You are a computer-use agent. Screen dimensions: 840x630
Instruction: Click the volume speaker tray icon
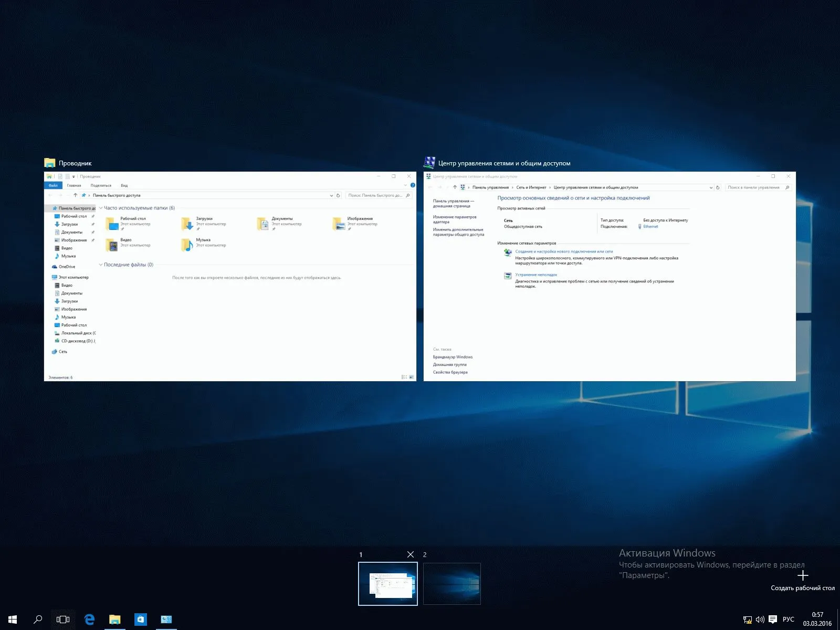(x=760, y=619)
